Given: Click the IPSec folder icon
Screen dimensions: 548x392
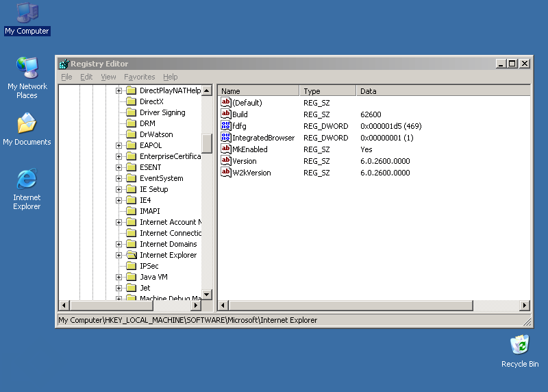Looking at the screenshot, I should [131, 266].
